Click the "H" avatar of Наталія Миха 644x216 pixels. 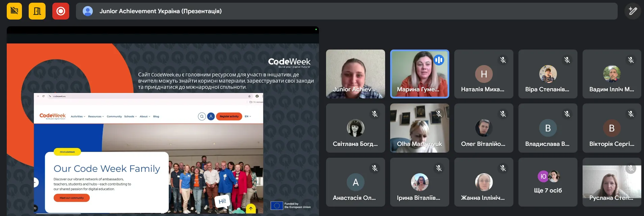coord(484,74)
